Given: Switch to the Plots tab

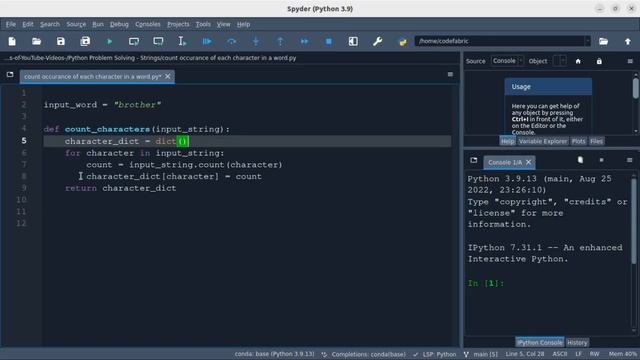Looking at the screenshot, I should pyautogui.click(x=578, y=141).
